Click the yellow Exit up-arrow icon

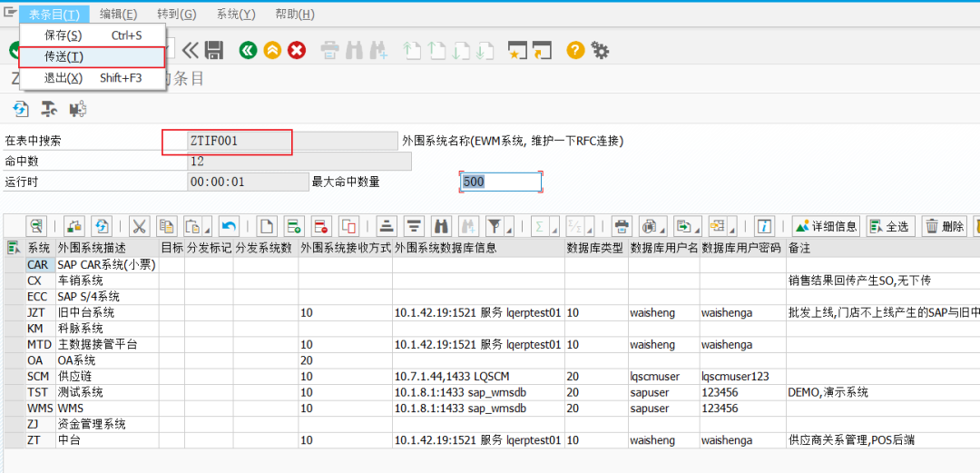(272, 51)
